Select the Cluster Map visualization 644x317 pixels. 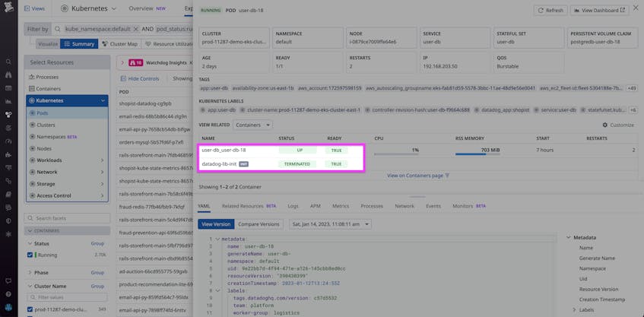(119, 44)
